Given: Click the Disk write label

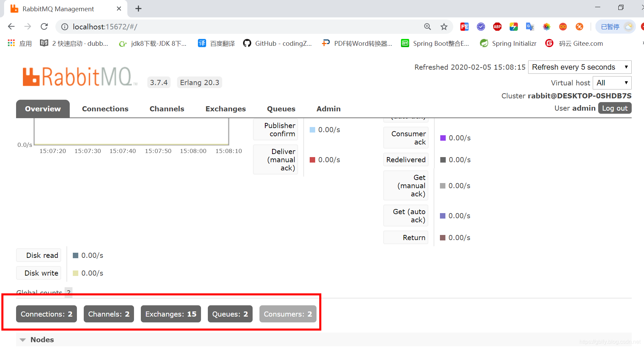Looking at the screenshot, I should pyautogui.click(x=39, y=273).
